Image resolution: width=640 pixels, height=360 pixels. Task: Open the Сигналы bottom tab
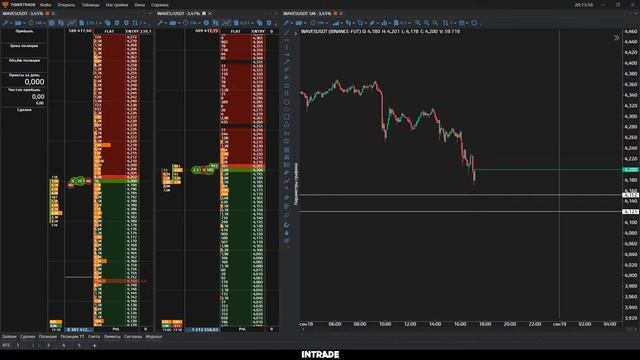click(x=133, y=337)
